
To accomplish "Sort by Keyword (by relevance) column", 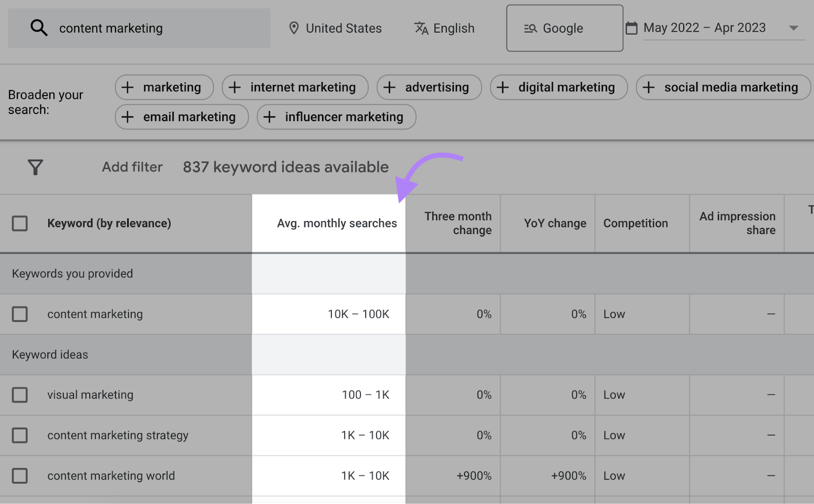I will coord(109,223).
